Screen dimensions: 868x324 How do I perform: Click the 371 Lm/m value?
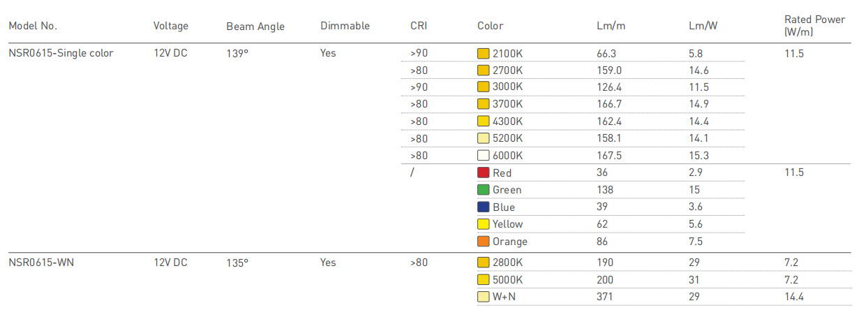pos(605,297)
